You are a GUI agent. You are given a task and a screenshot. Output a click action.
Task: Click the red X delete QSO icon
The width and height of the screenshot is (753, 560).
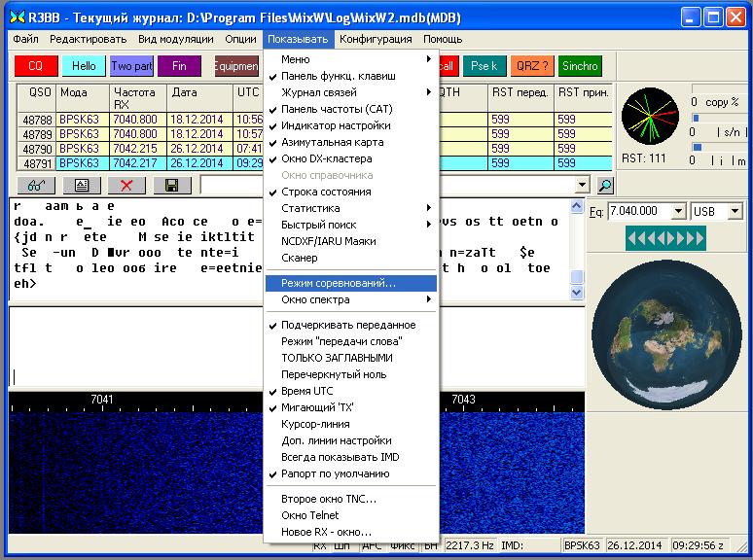(x=126, y=186)
